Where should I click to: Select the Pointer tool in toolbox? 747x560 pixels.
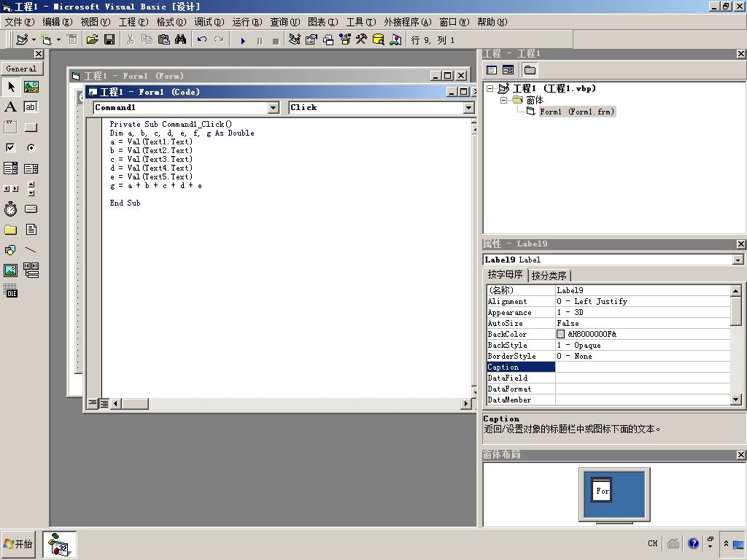pyautogui.click(x=10, y=87)
